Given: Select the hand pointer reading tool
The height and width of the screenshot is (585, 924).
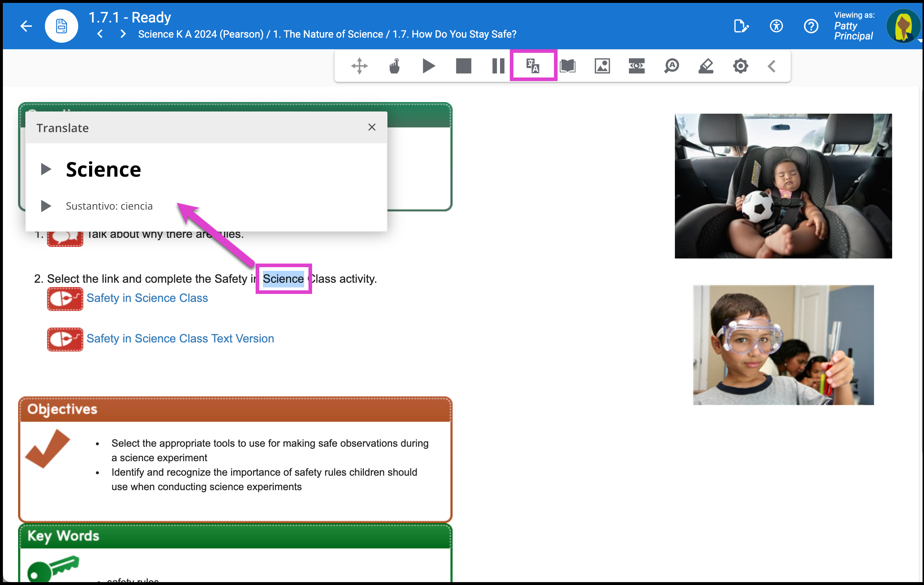Looking at the screenshot, I should [394, 66].
